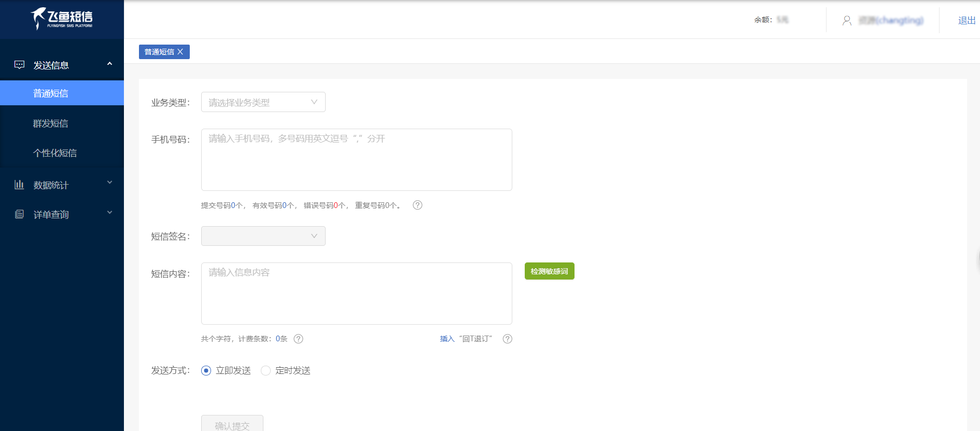The image size is (980, 431).
Task: Click the 飞鱼短信 logo
Action: (x=62, y=19)
